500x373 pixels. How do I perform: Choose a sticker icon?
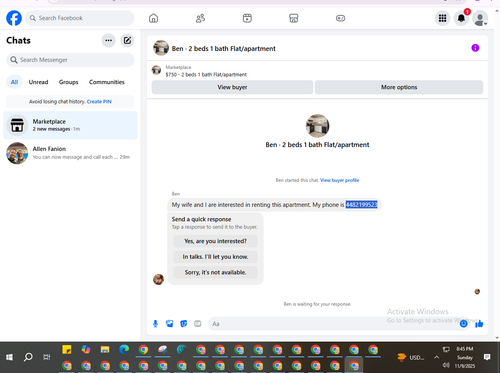pyautogui.click(x=184, y=324)
